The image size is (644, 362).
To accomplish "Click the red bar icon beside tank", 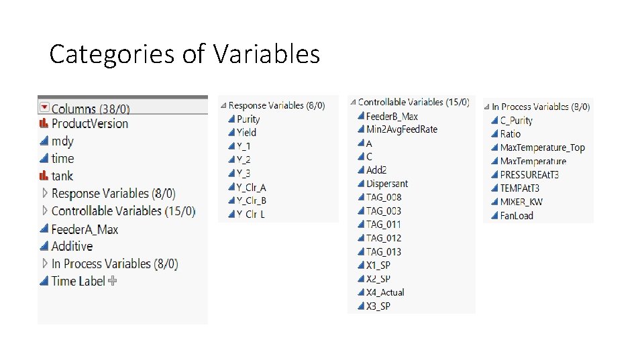I will tap(44, 176).
